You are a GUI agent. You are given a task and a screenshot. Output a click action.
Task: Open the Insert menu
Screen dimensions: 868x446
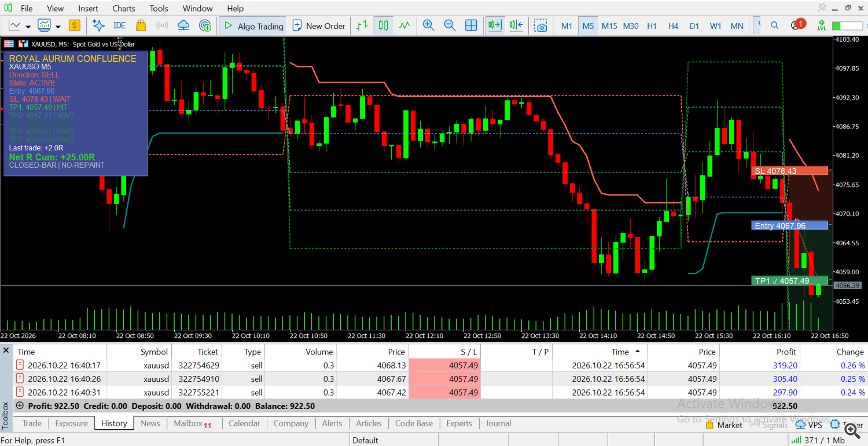(x=89, y=9)
